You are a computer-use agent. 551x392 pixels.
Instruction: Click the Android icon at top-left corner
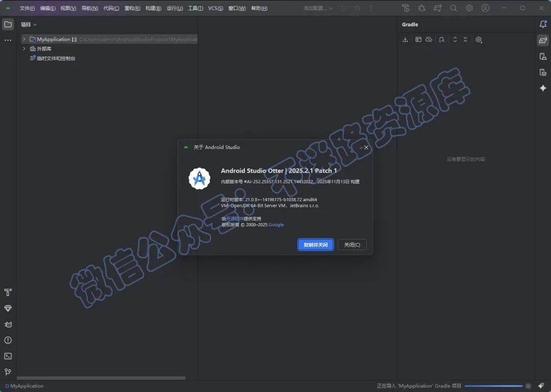click(x=8, y=8)
